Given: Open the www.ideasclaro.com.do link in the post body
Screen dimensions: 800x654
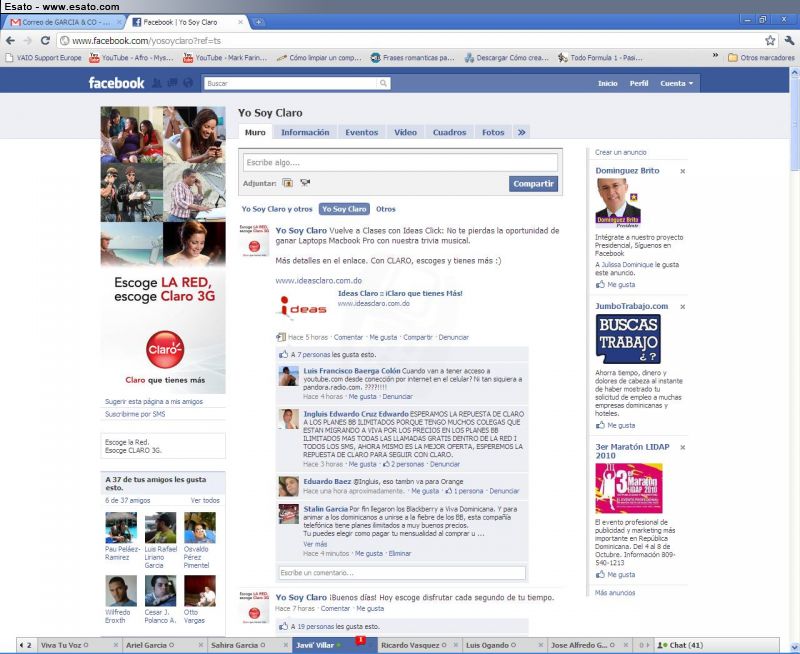Looking at the screenshot, I should (319, 281).
